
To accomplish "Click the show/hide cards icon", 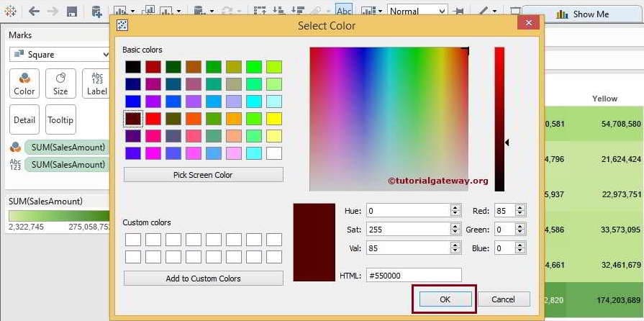I will (x=368, y=11).
